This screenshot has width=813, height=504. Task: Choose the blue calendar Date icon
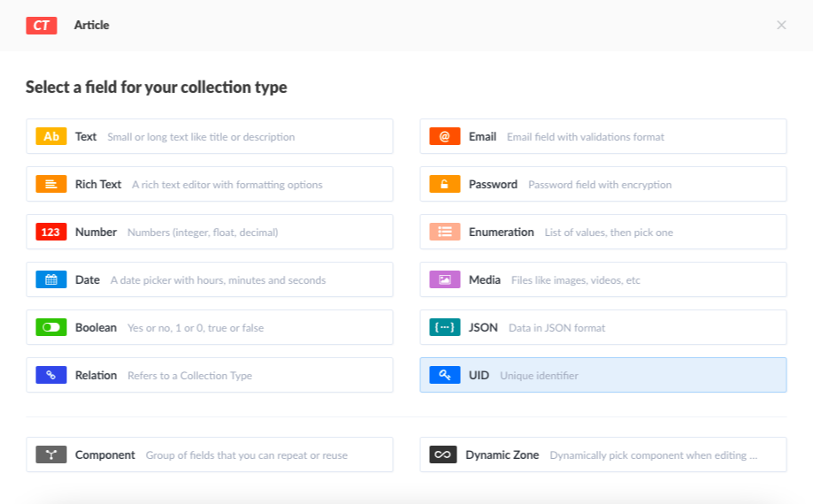coord(51,279)
